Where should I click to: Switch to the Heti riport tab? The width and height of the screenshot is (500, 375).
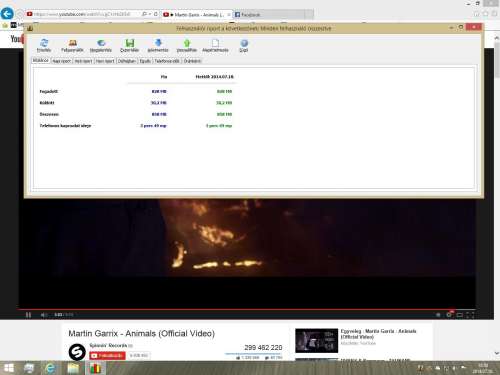(83, 61)
